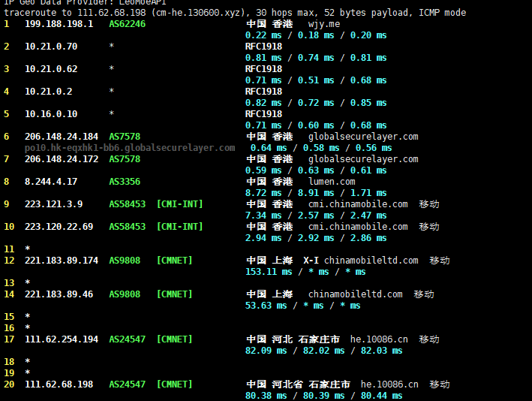Viewport: 532px width, 401px height.
Task: Click hostname cm-he.130600.xyz in the traceroute header
Action: click(200, 13)
